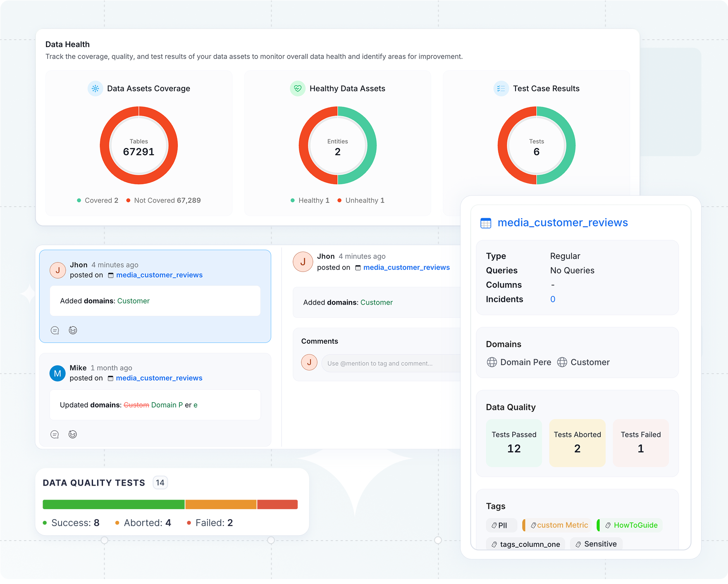Screen dimensions: 728x584
Task: Click green Success segment of quality bar
Action: point(114,505)
